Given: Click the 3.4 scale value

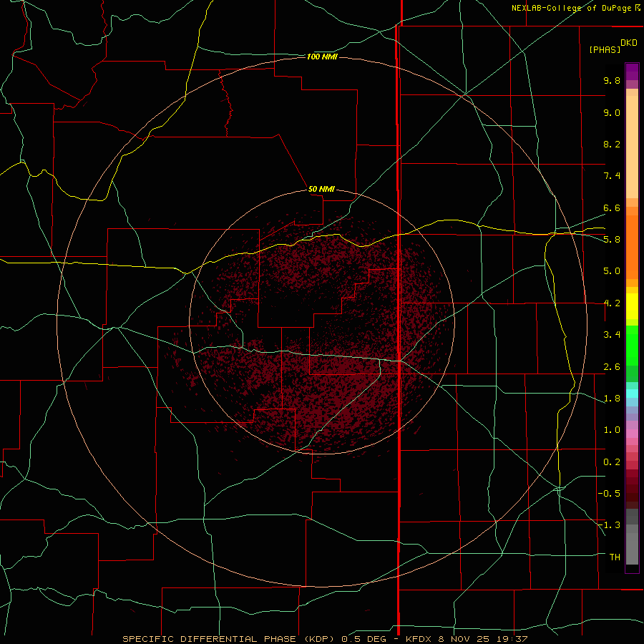Looking at the screenshot, I should (612, 335).
